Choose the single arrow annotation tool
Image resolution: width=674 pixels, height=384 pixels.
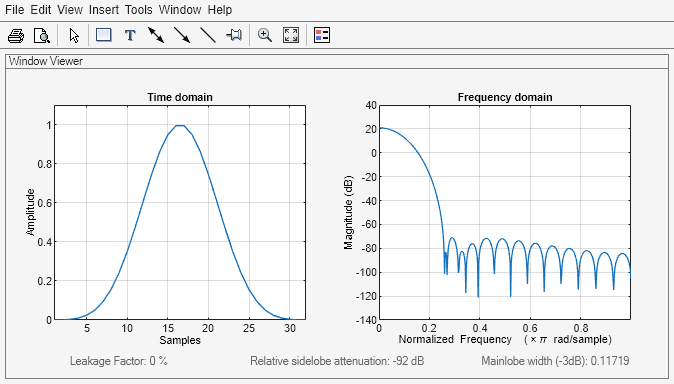(182, 35)
